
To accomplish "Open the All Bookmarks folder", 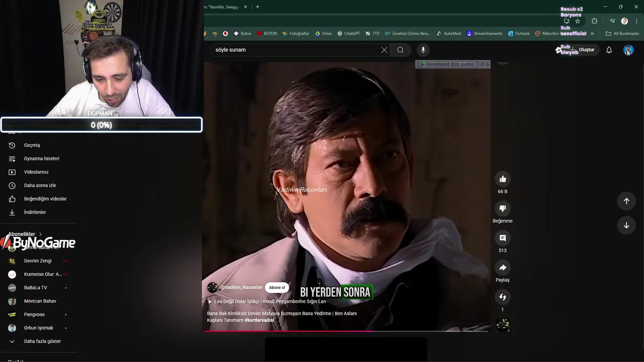I will click(622, 34).
